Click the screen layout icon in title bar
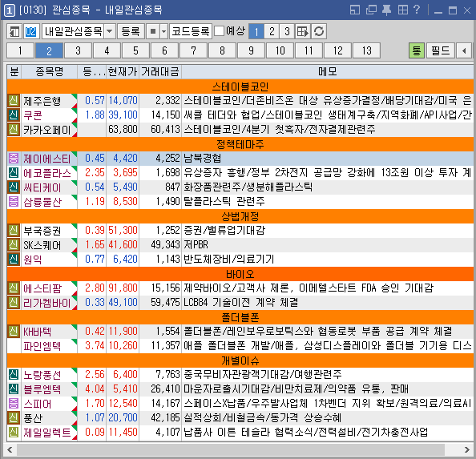 354,10
